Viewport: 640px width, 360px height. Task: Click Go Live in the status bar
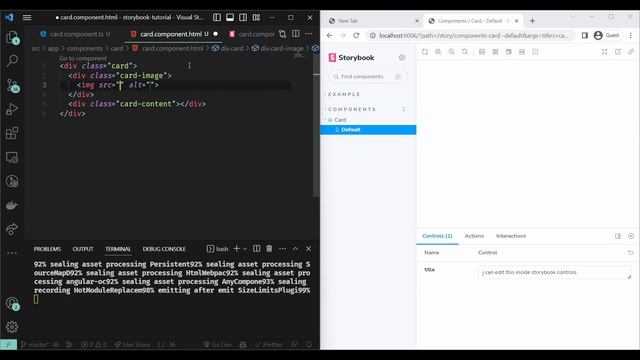click(x=218, y=344)
